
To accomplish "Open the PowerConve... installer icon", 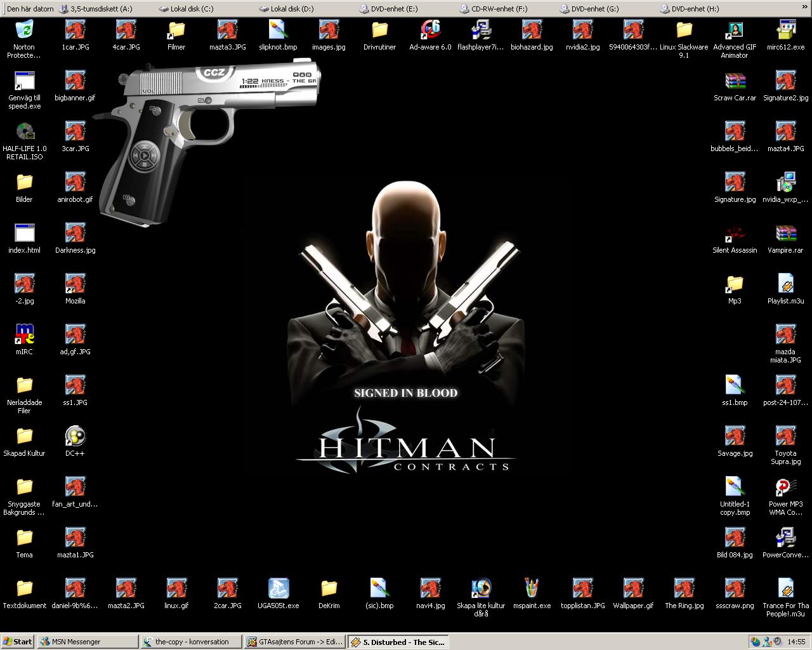I will click(785, 543).
